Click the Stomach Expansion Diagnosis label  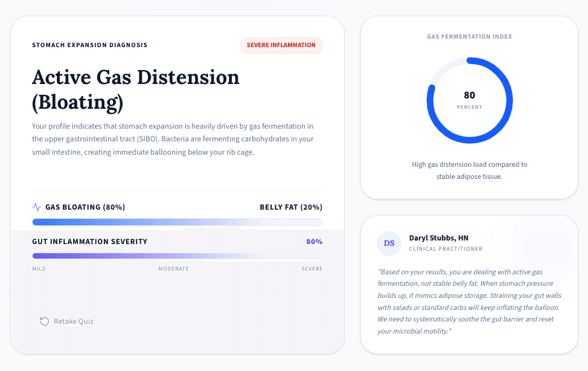pyautogui.click(x=89, y=45)
